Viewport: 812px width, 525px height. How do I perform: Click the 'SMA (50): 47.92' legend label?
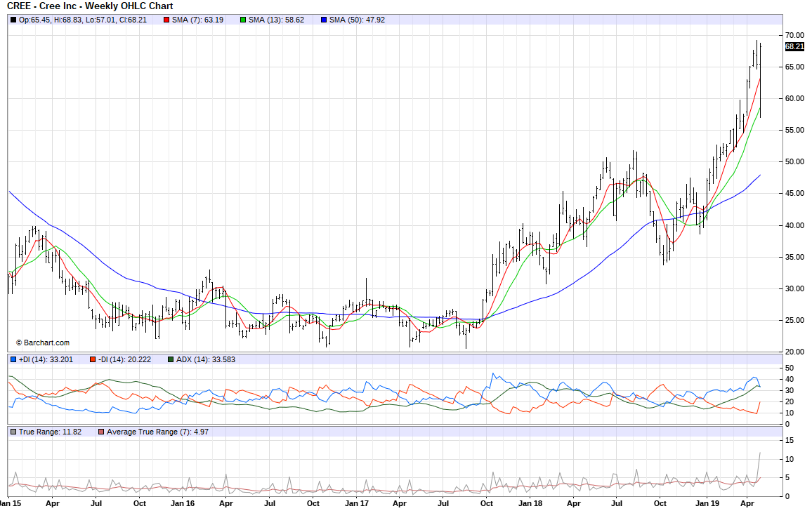[x=358, y=20]
